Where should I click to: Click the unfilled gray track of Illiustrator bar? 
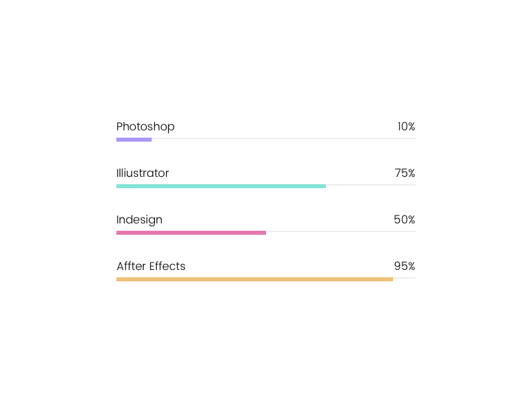pos(370,185)
